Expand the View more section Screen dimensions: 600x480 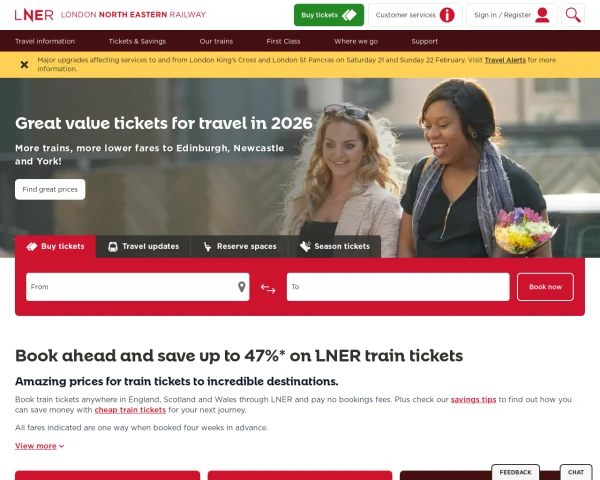coord(39,446)
